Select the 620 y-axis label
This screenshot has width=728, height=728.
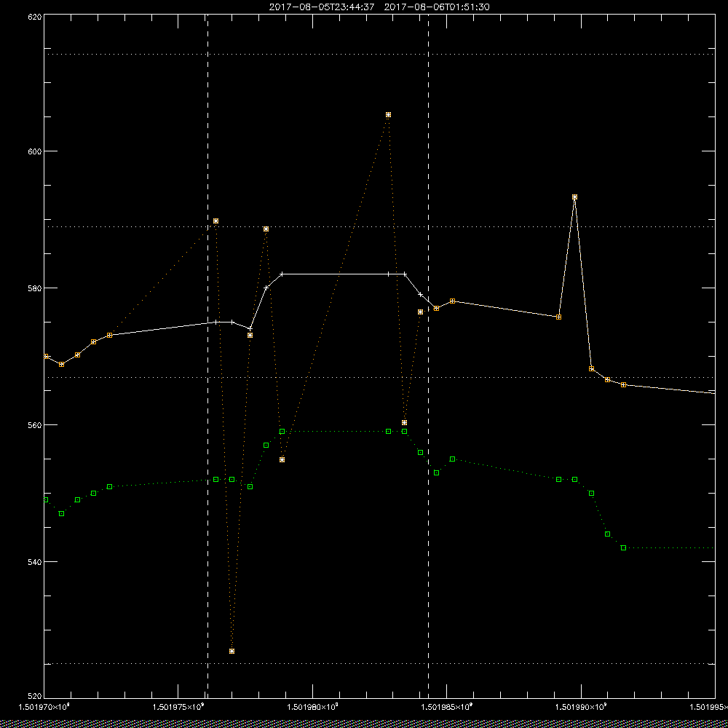click(x=35, y=16)
